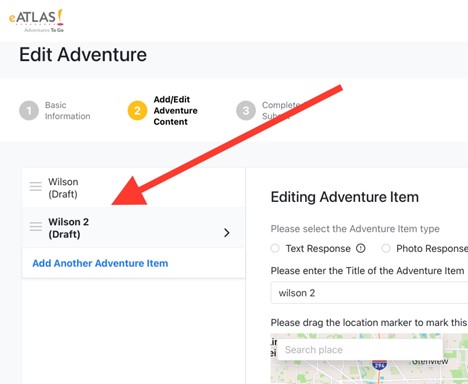The image size is (468, 384).
Task: Open the Wilson (Draft) adventure item
Action: [x=134, y=187]
